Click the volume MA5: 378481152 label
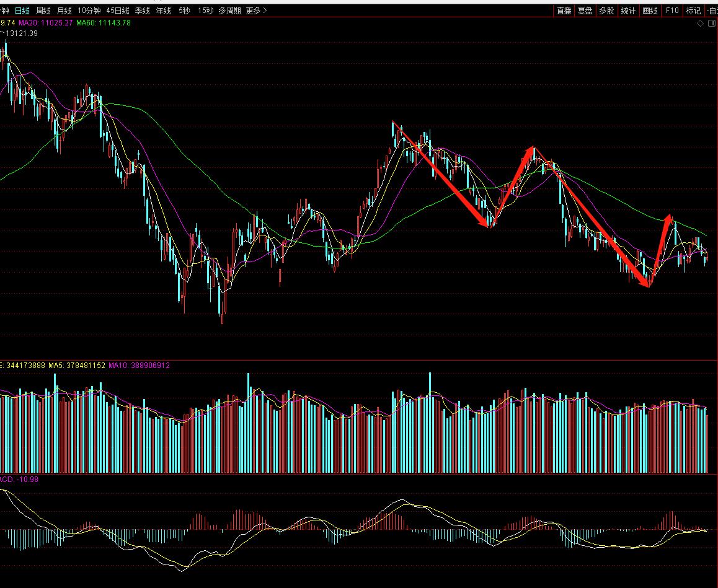 click(x=77, y=366)
